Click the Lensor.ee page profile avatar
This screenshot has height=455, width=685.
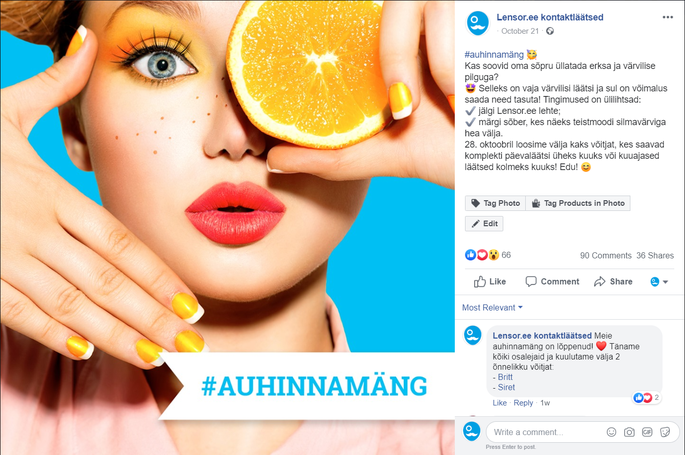(x=477, y=23)
